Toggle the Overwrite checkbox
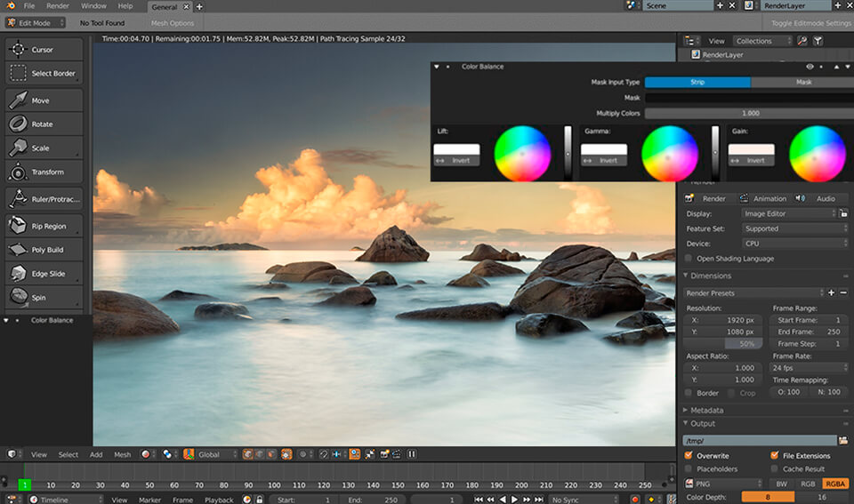 (x=689, y=455)
